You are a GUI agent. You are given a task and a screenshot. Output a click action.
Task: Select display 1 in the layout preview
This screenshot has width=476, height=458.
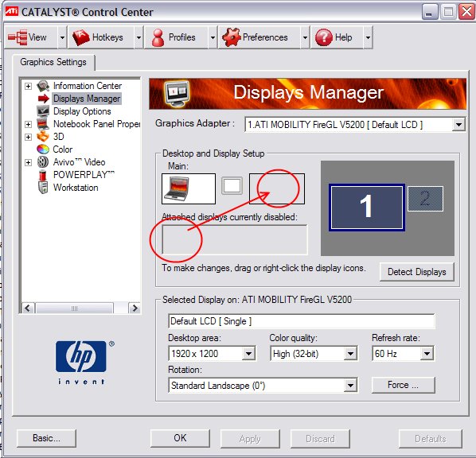click(367, 208)
